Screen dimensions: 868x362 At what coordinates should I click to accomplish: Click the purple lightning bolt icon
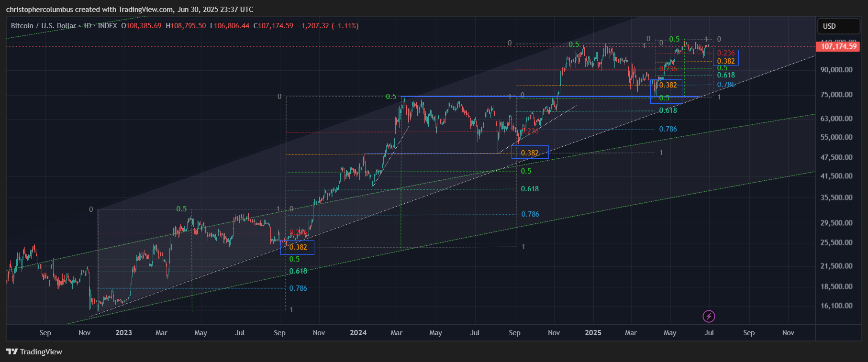tap(709, 316)
